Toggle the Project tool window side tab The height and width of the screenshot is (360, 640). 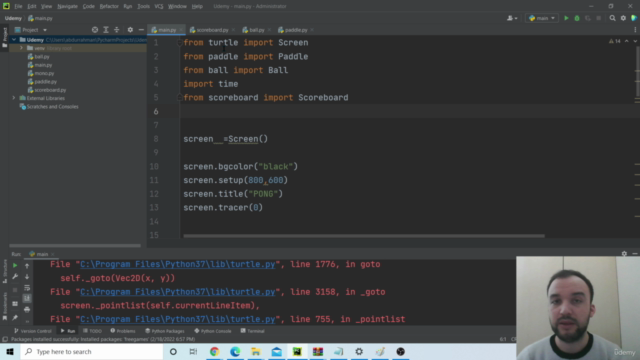tap(4, 38)
